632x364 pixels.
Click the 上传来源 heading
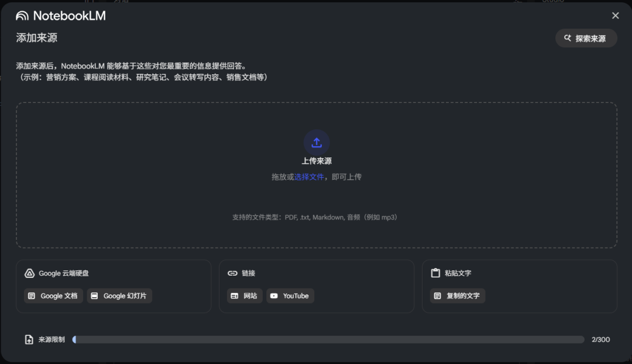pos(317,161)
